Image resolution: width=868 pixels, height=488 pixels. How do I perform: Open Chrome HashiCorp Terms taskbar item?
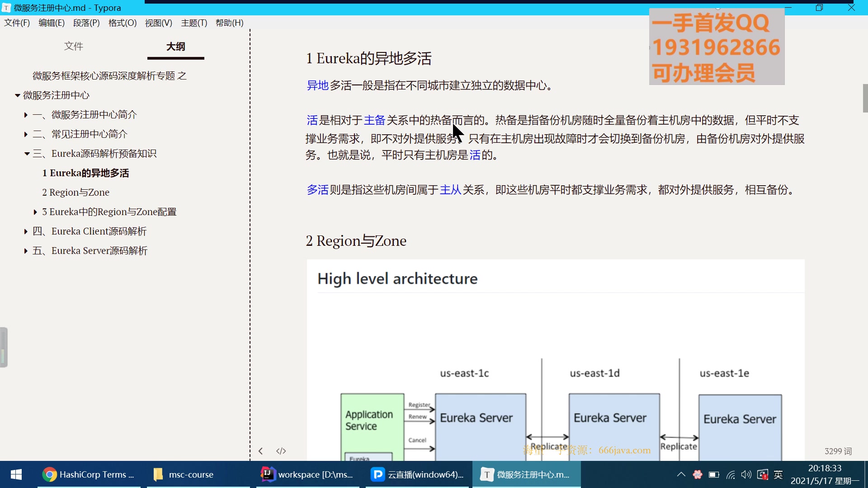(89, 474)
